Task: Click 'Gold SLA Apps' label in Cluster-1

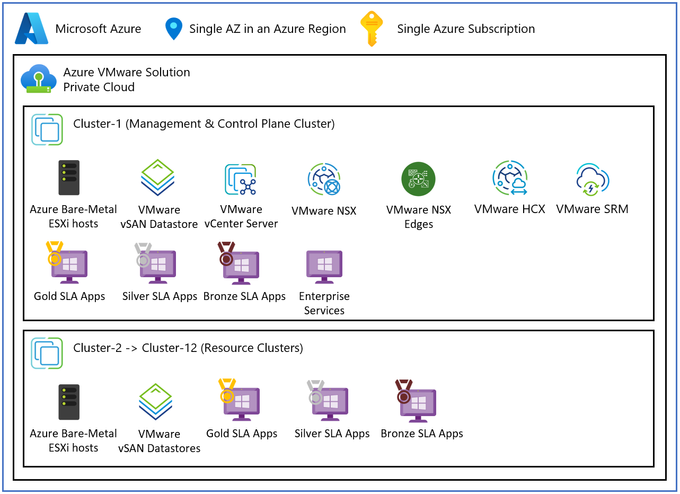Action: click(69, 296)
